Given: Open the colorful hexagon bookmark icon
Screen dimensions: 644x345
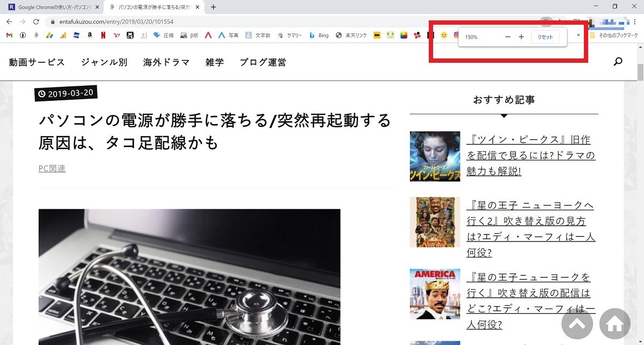Looking at the screenshot, I should point(404,35).
